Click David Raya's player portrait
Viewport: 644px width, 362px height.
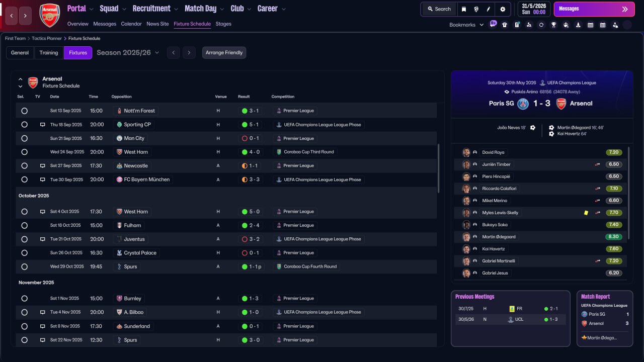466,152
